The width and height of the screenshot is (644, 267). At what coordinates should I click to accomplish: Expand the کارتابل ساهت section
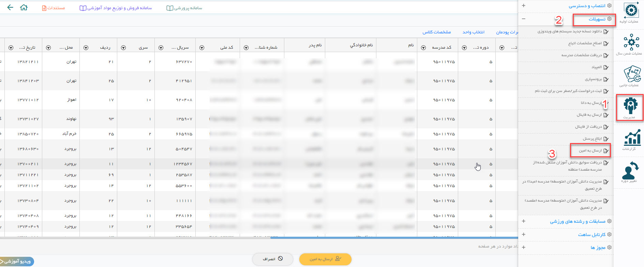click(524, 234)
